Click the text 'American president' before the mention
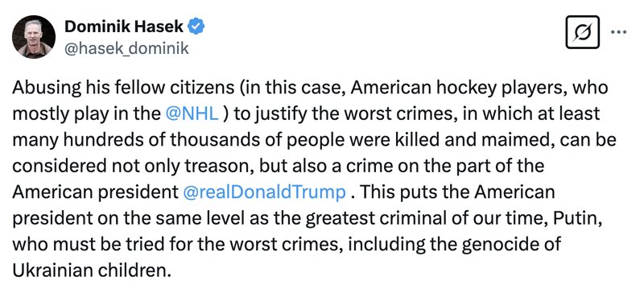Image resolution: width=644 pixels, height=293 pixels. 95,192
